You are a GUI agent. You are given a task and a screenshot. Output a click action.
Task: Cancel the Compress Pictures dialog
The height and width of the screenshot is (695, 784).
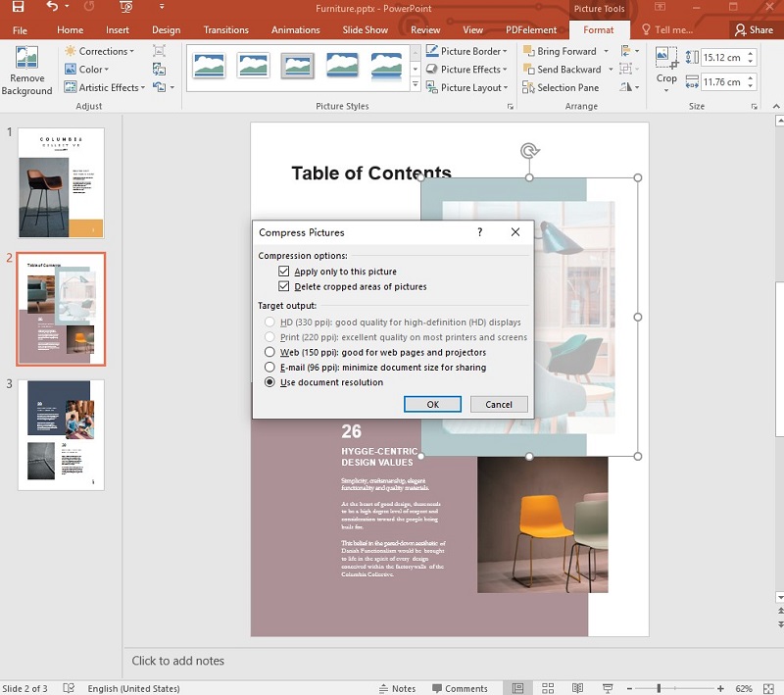[496, 404]
